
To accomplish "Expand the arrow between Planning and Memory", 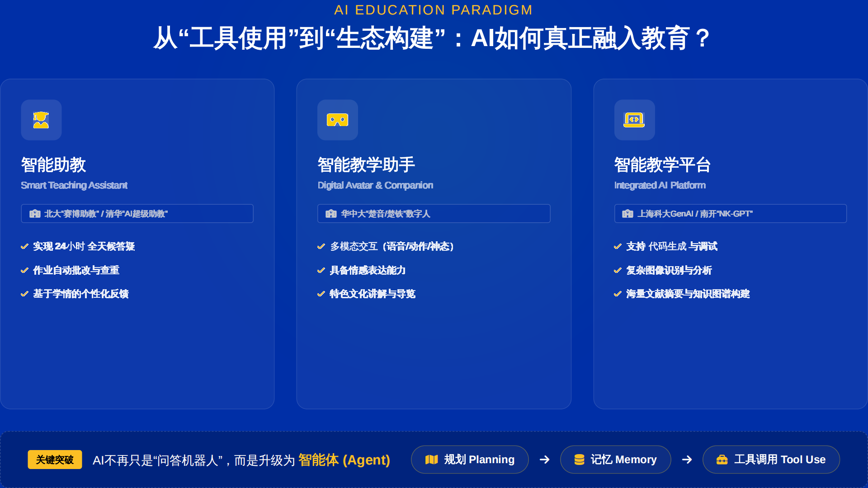I will tap(544, 460).
